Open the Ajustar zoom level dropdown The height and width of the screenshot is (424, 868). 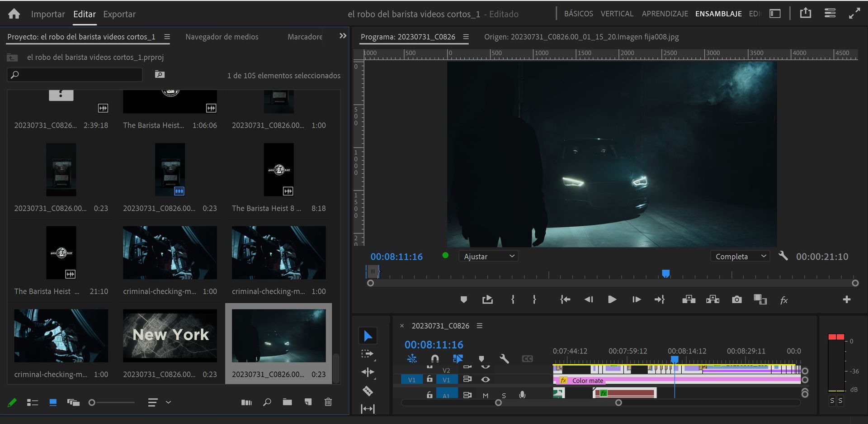coord(488,256)
